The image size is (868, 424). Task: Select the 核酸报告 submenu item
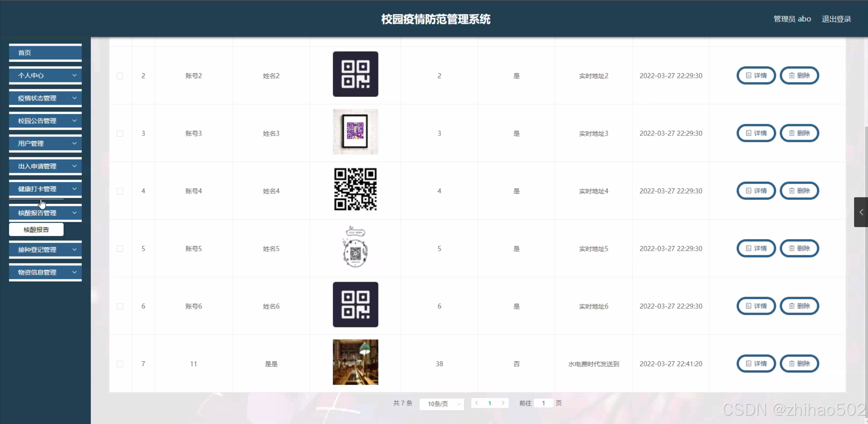tap(36, 230)
